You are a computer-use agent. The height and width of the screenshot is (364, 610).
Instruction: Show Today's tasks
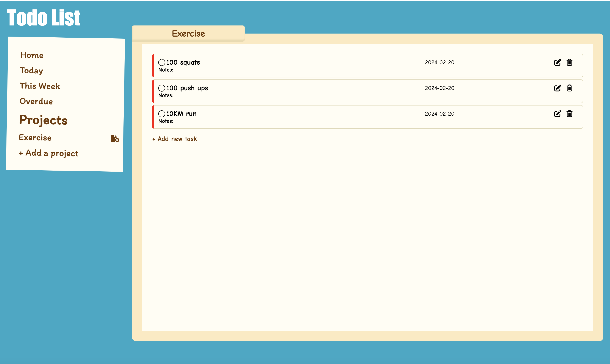click(x=31, y=71)
